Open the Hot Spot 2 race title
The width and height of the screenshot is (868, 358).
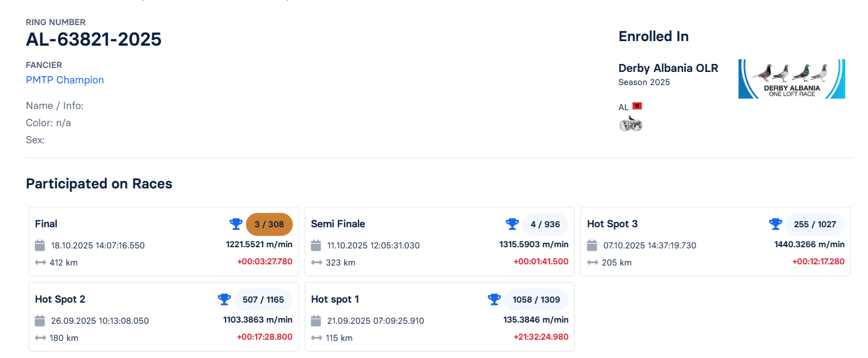pyautogui.click(x=60, y=299)
